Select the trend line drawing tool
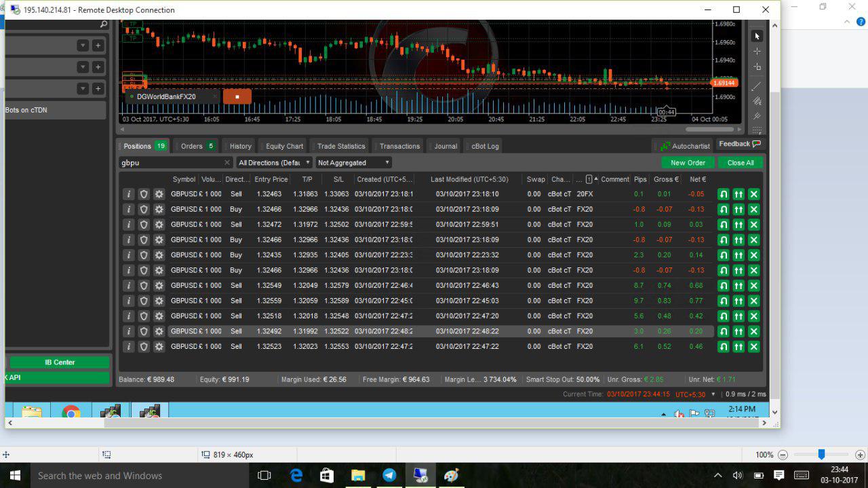The width and height of the screenshot is (868, 488). 757,86
